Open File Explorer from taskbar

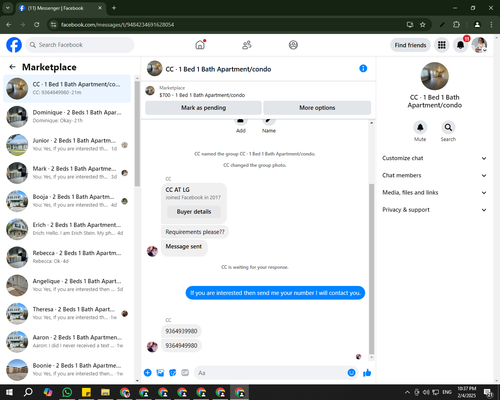pos(105,392)
